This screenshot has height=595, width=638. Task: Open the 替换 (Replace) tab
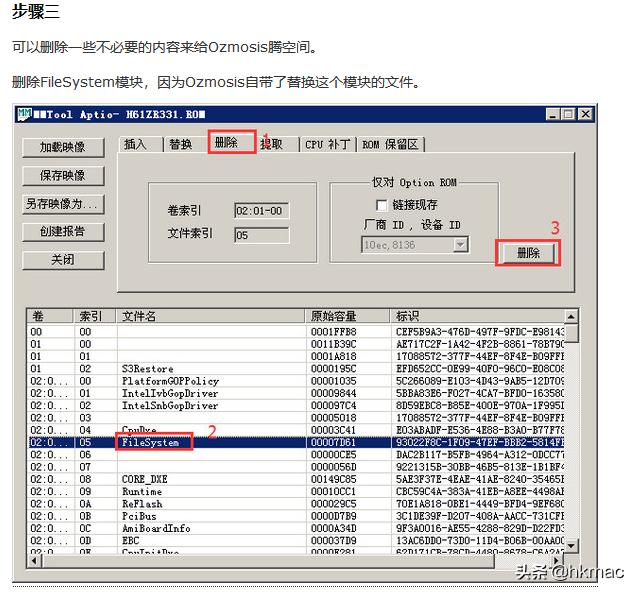181,144
